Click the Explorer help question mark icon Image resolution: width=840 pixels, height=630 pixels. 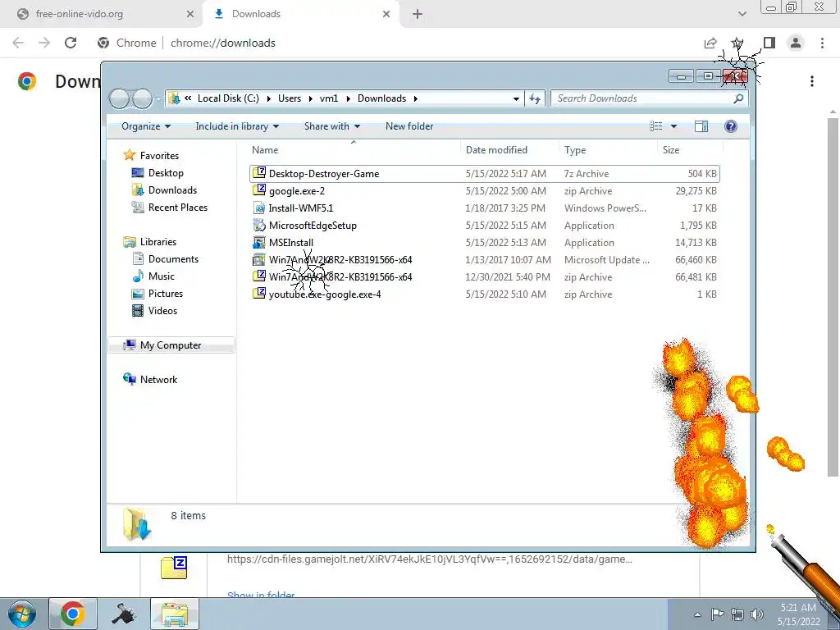coord(731,126)
